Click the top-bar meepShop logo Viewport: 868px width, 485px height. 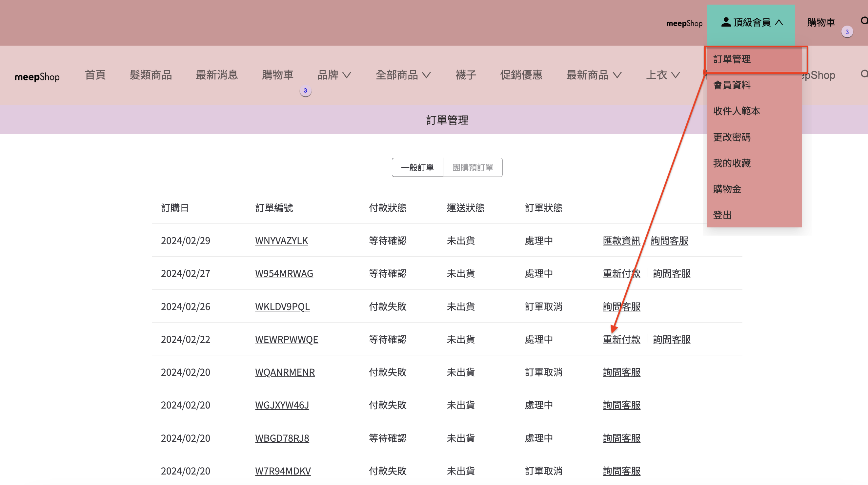[x=684, y=23]
